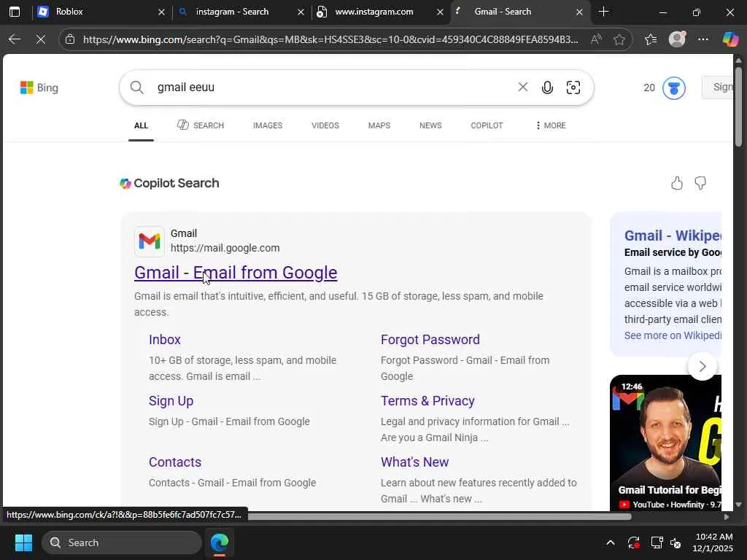Image resolution: width=747 pixels, height=560 pixels.
Task: Click the sync tray icon
Action: (634, 542)
